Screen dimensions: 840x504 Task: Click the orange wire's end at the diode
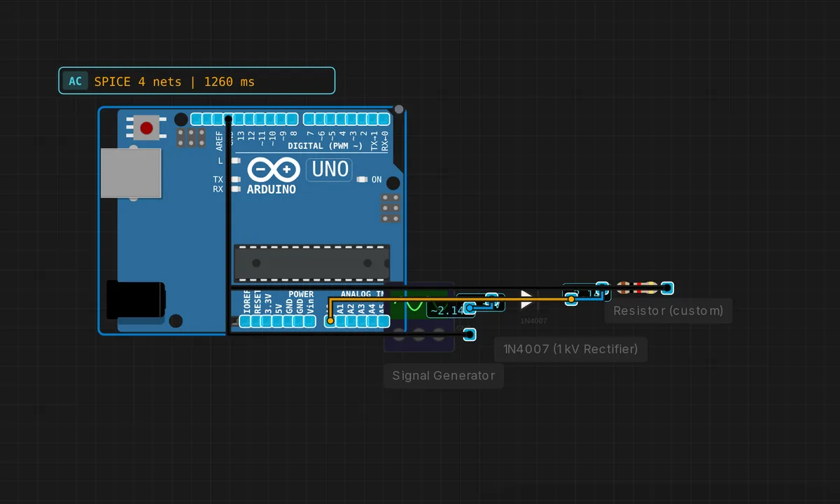click(571, 299)
